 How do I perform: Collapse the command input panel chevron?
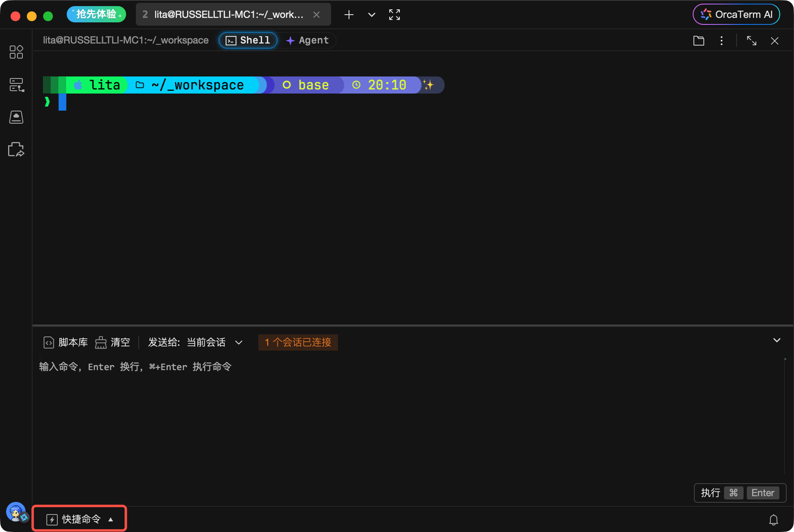(x=777, y=340)
